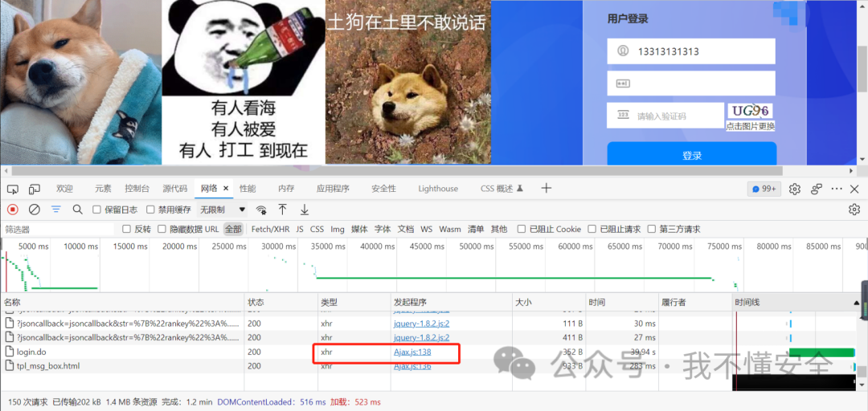868x411 pixels.
Task: Stop recording network log
Action: [x=13, y=210]
